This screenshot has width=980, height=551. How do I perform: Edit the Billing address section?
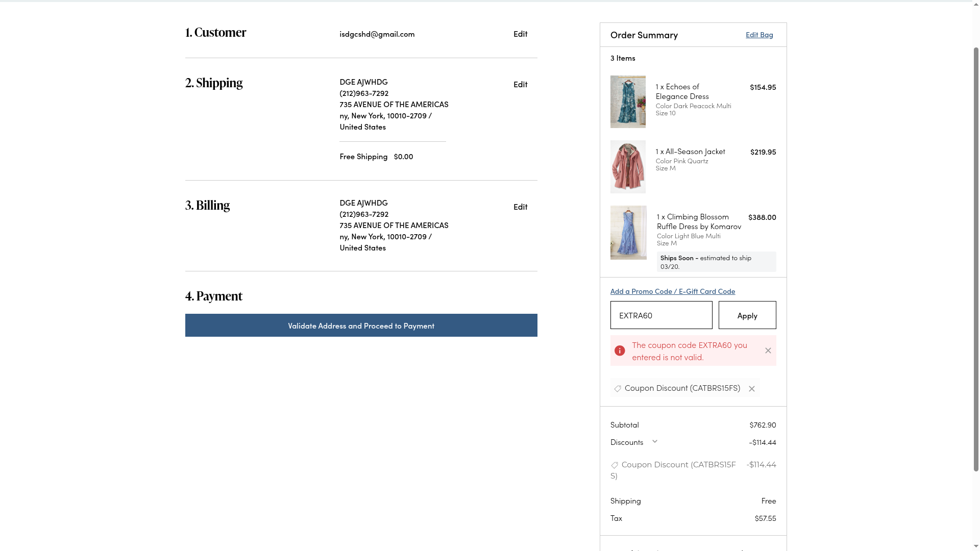tap(520, 207)
